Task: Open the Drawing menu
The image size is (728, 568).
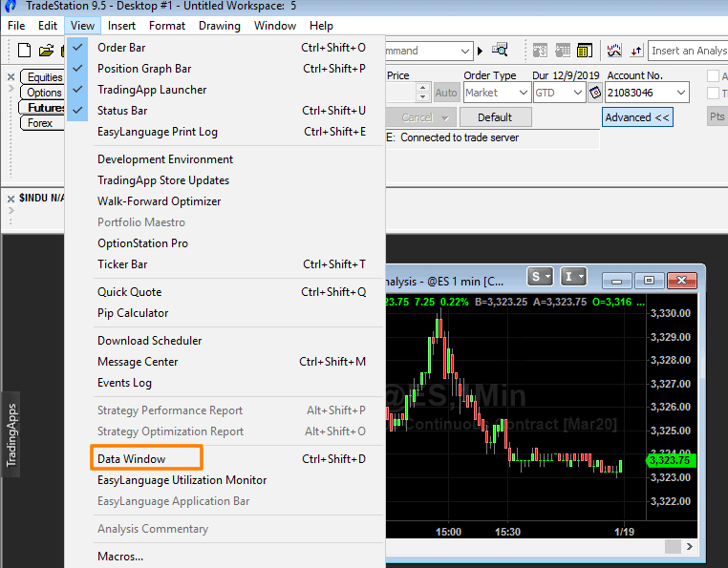Action: (220, 26)
